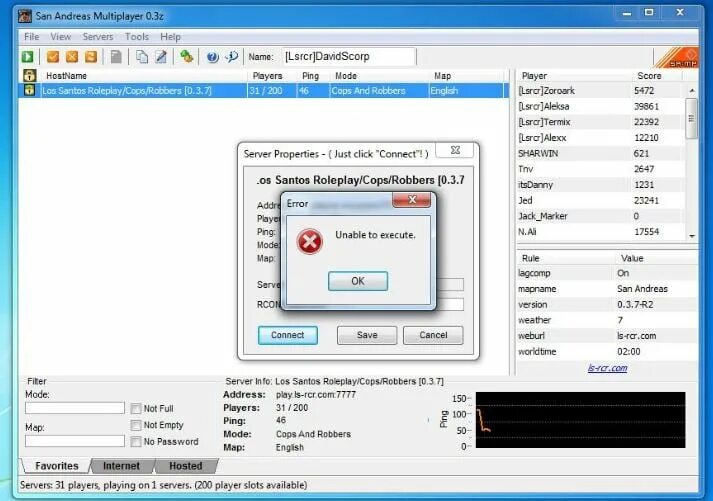Viewport: 713px width, 501px height.
Task: Select player [Lsrcr]Zoroark in list
Action: [x=600, y=90]
